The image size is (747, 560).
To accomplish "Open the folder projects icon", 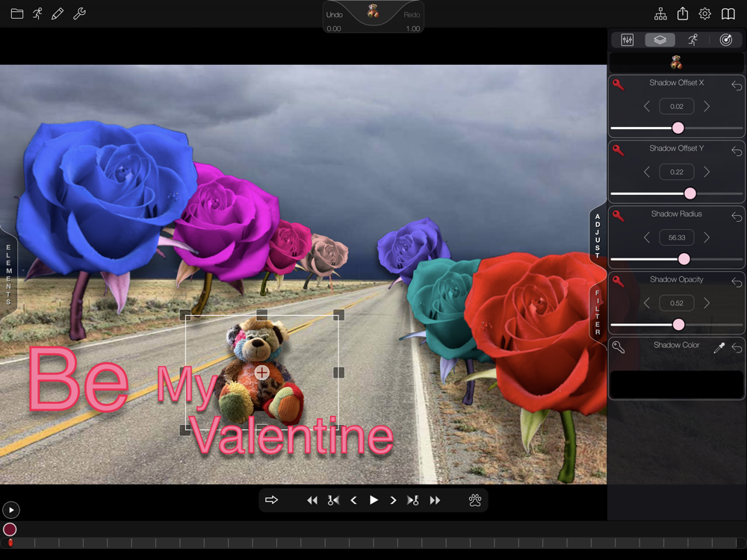I will point(16,14).
